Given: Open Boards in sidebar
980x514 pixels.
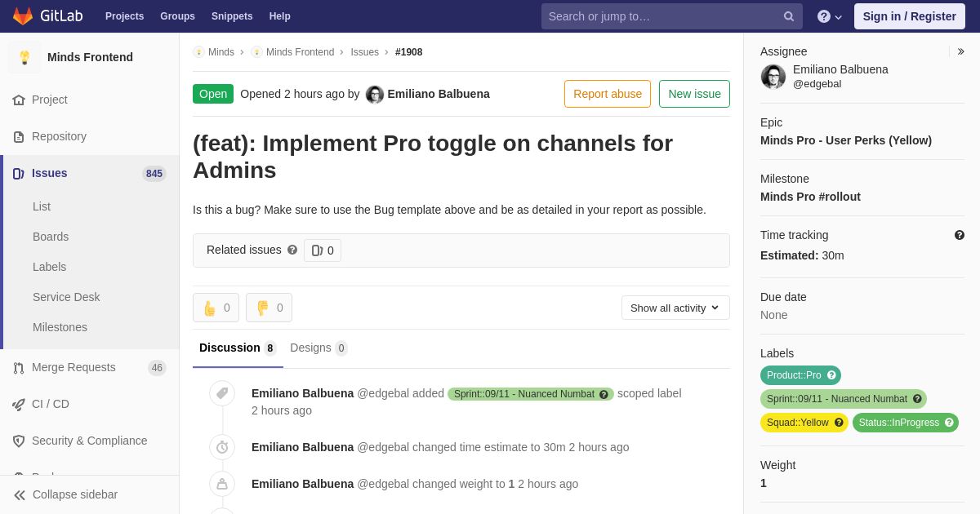Looking at the screenshot, I should 51,237.
